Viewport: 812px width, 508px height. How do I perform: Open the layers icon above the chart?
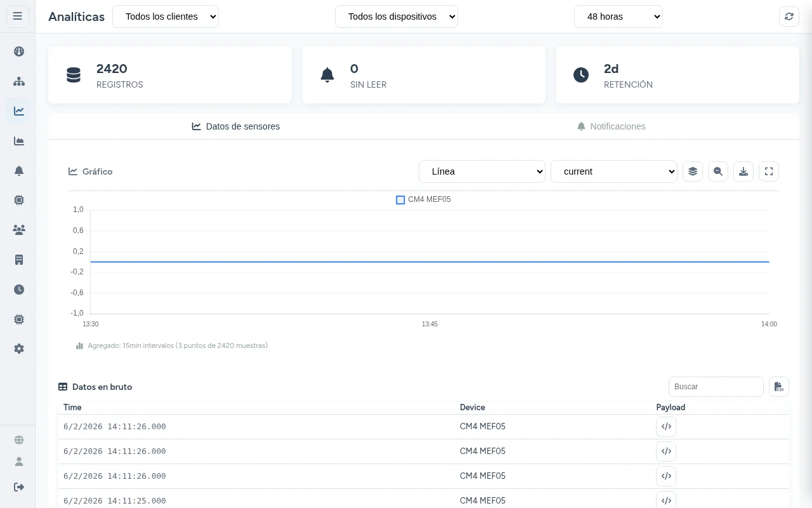click(x=693, y=171)
